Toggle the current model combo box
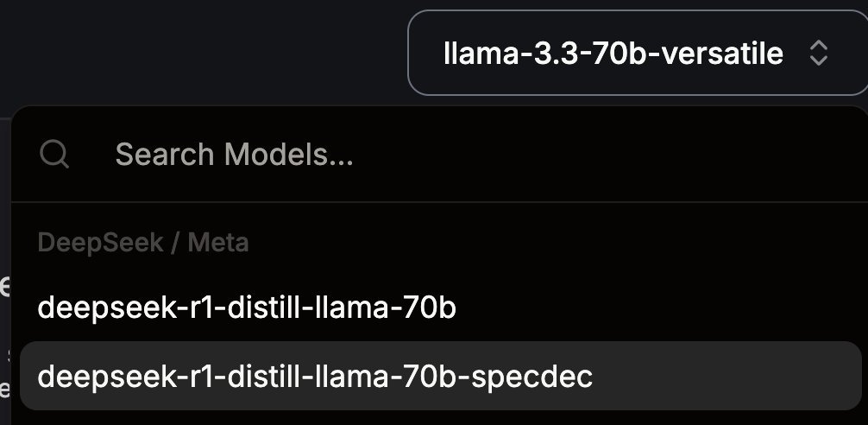Viewport: 868px width, 425px height. 638,54
